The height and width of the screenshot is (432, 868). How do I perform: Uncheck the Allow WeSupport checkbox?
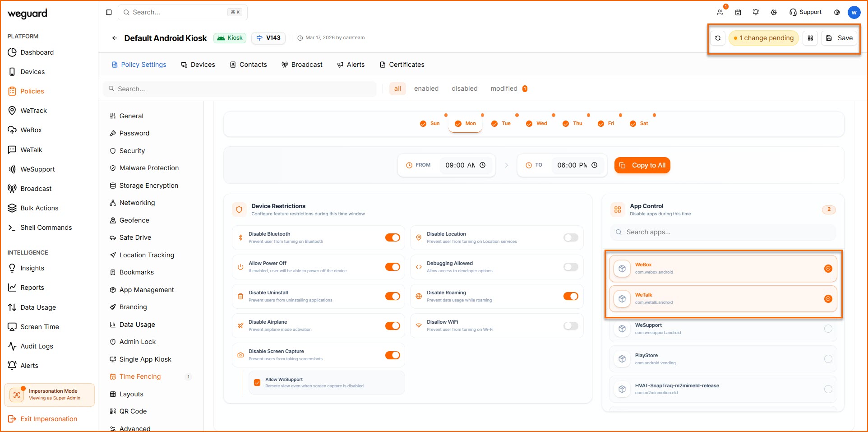[x=257, y=382]
